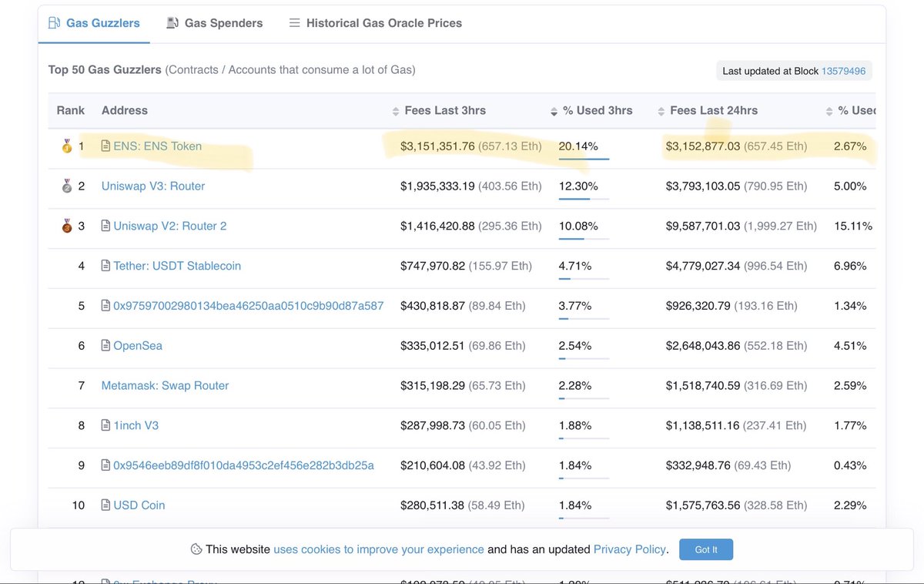Click contract icon beside OpenSea
This screenshot has height=584, width=924.
click(106, 346)
